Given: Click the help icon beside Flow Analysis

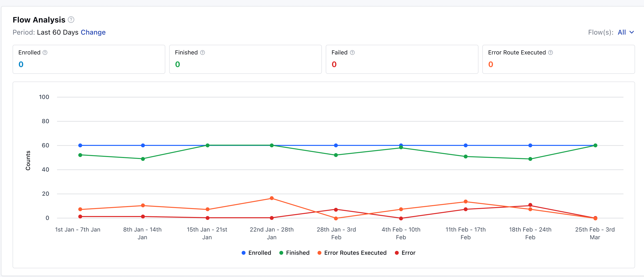Looking at the screenshot, I should tap(71, 20).
